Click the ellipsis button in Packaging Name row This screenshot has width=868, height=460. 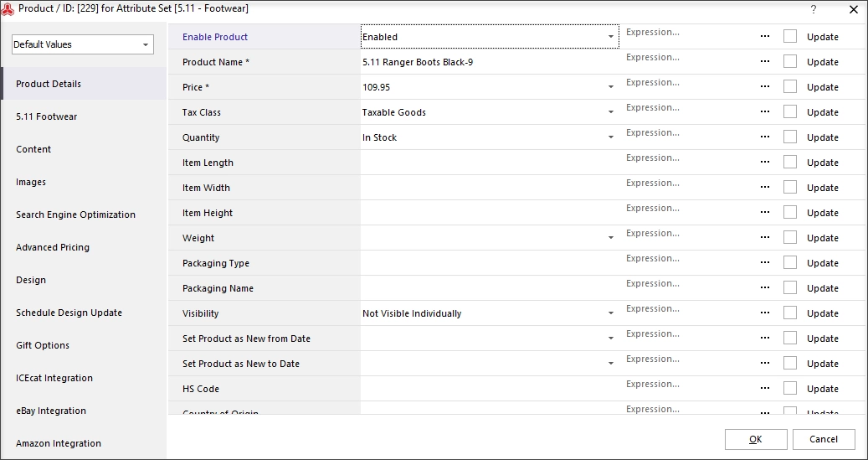(x=764, y=287)
